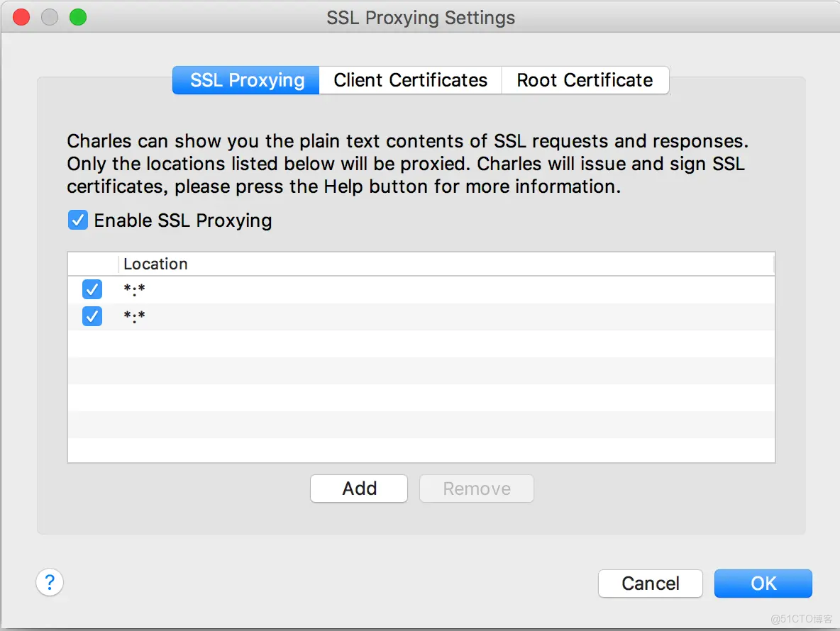Click the blank header above the row checkboxes
The image size is (840, 631).
click(x=93, y=264)
